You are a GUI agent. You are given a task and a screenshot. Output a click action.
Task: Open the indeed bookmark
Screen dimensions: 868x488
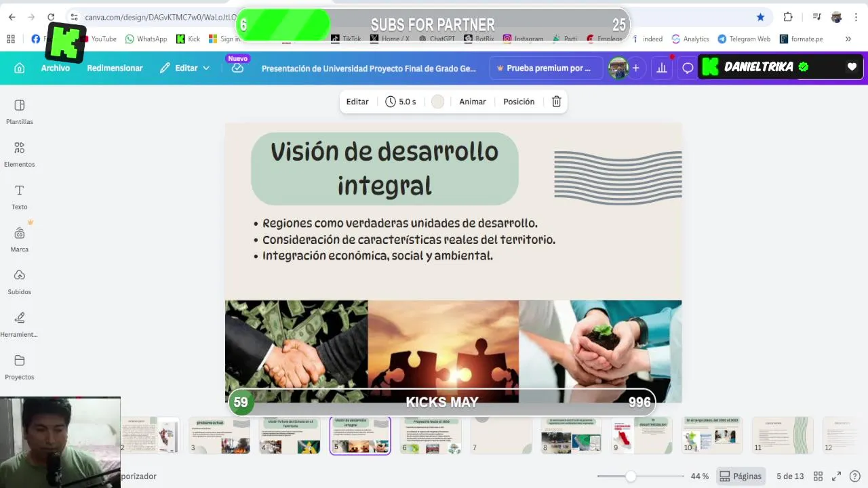point(647,39)
